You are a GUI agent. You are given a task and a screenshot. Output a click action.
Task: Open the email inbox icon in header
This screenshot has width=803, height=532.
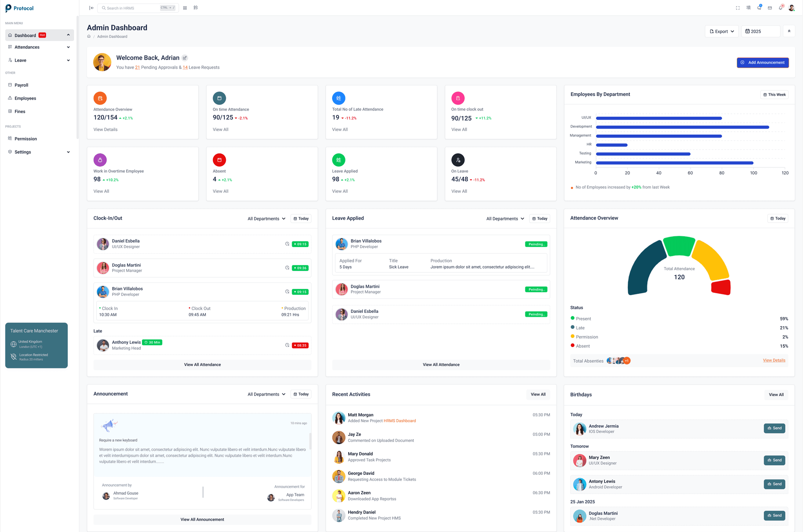click(x=769, y=8)
